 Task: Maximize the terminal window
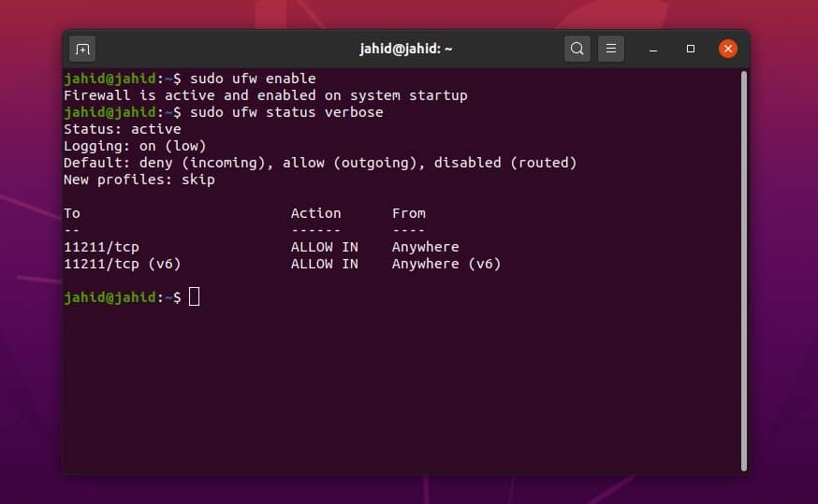(690, 49)
